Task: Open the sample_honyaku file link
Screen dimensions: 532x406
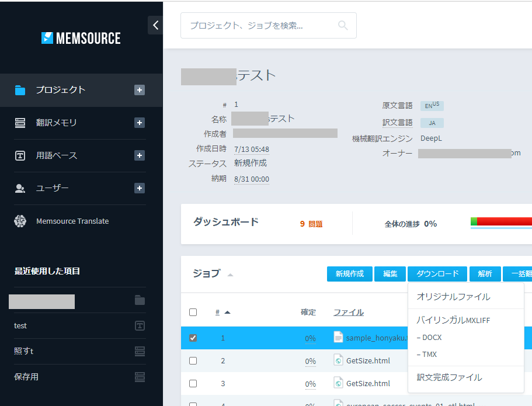Action: (x=377, y=338)
